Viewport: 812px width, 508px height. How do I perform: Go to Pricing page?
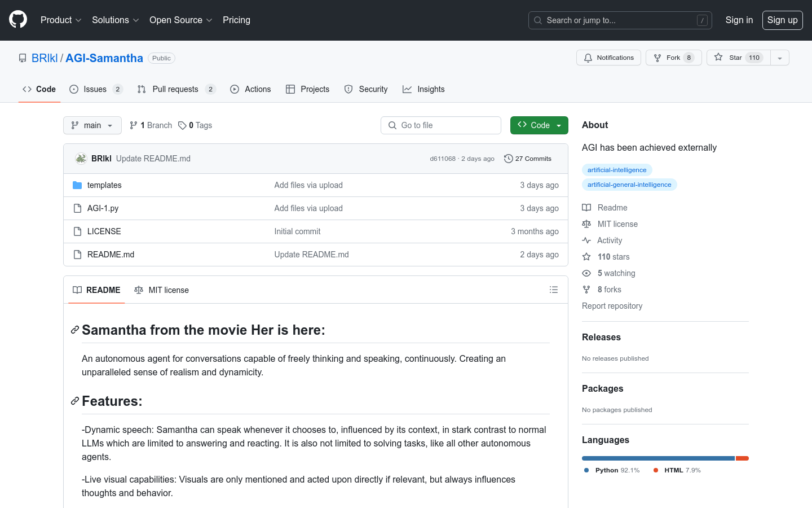click(236, 20)
